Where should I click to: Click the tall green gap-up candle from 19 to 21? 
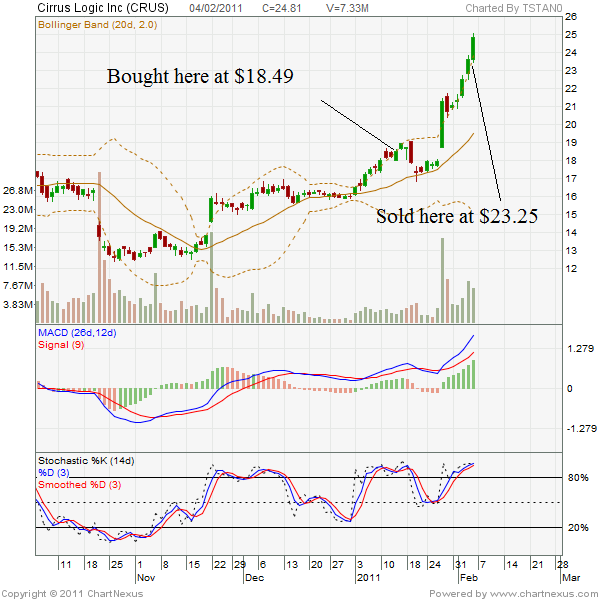(442, 123)
